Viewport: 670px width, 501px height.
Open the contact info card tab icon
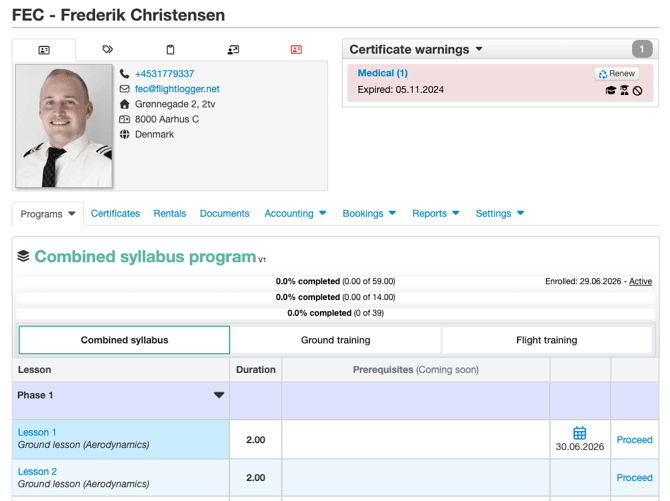44,50
